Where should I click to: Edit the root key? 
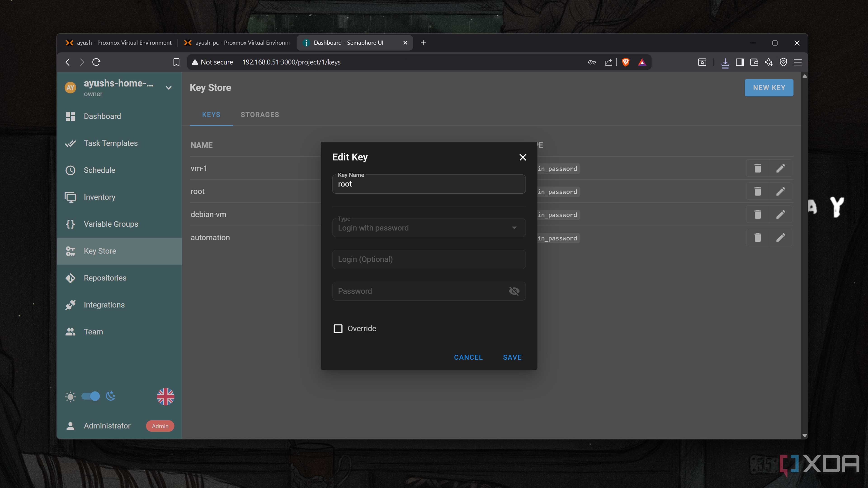780,191
